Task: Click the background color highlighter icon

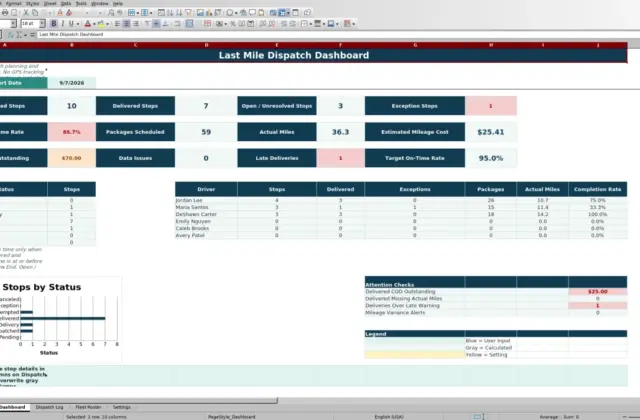Action: coord(101,24)
